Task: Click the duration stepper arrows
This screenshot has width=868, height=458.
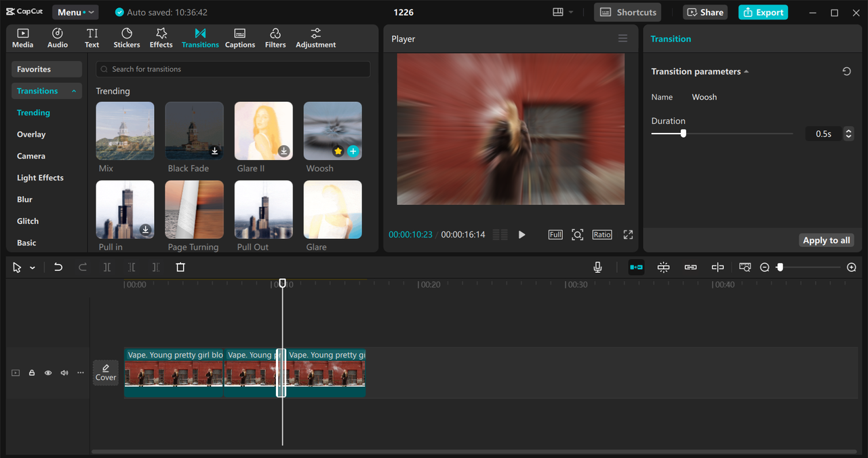Action: click(x=848, y=134)
